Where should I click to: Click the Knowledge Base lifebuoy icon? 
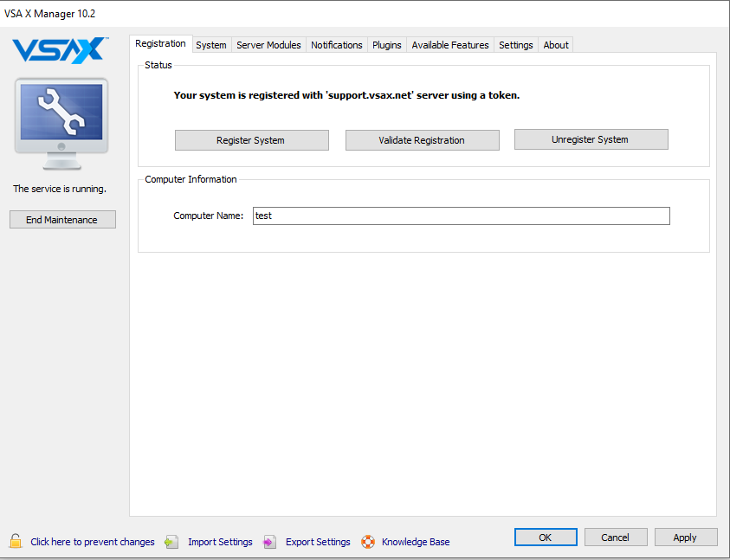coord(368,542)
